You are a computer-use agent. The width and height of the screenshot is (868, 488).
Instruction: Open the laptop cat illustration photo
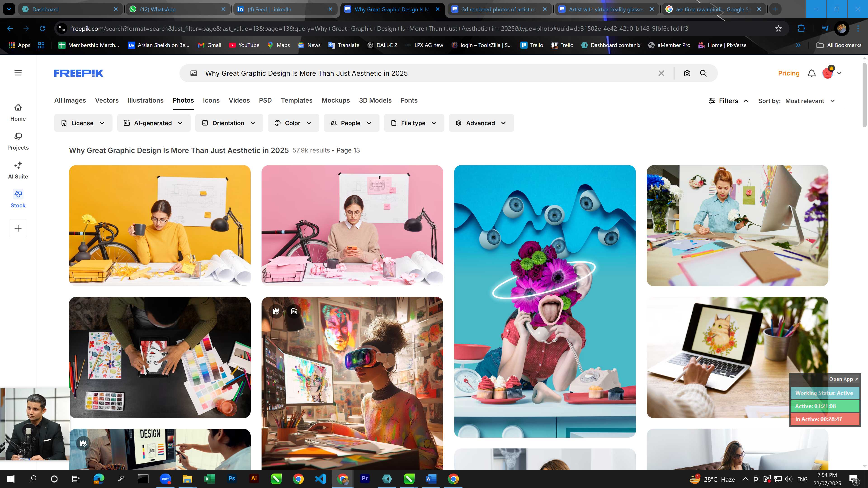[737, 357]
